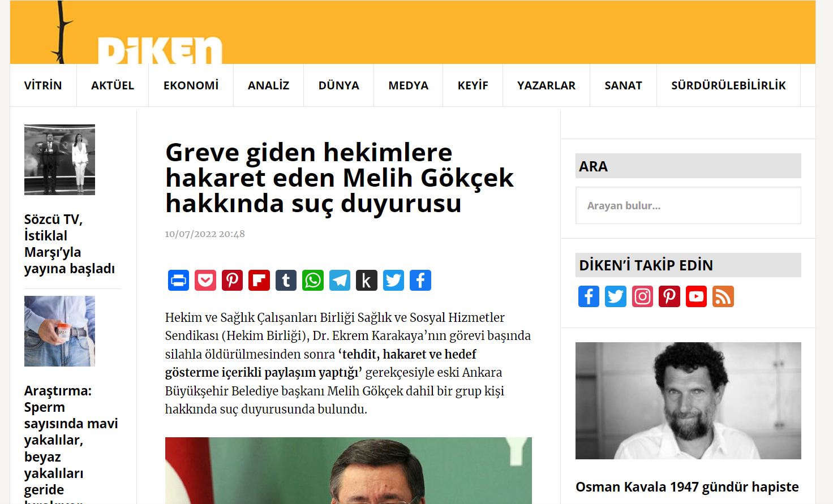Share article on Pinterest icon
833x504 pixels.
(232, 280)
